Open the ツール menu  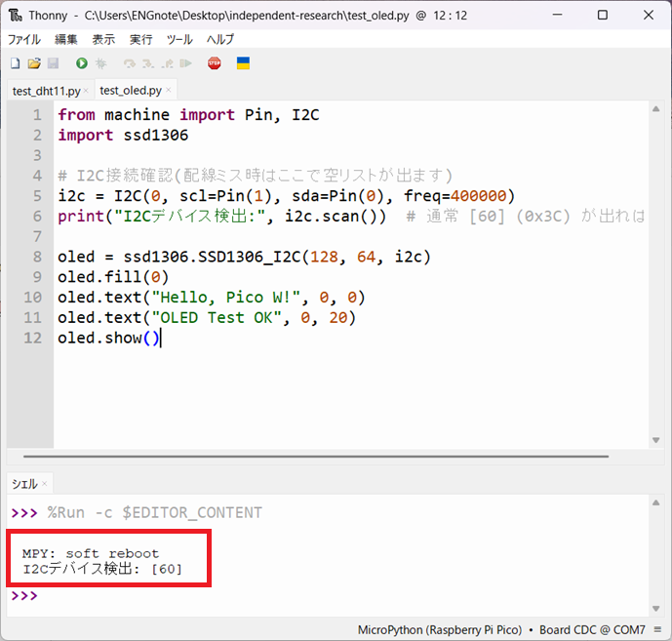pos(179,39)
